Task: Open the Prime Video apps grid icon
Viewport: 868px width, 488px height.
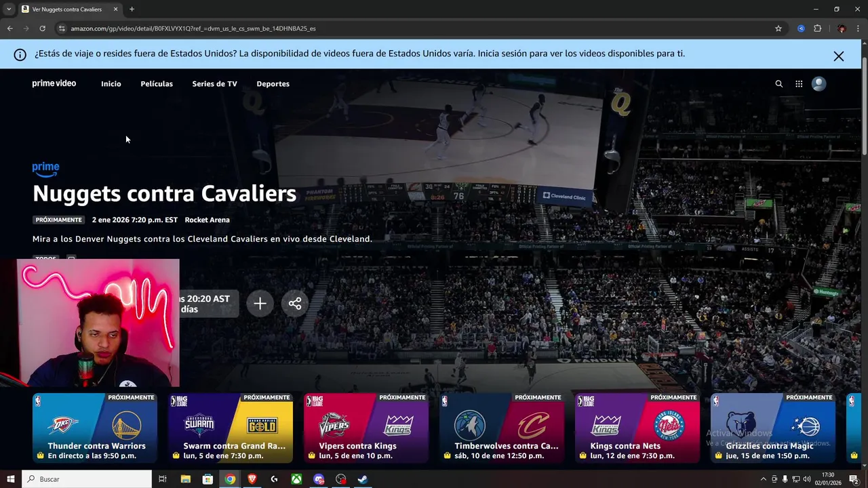Action: (x=799, y=84)
